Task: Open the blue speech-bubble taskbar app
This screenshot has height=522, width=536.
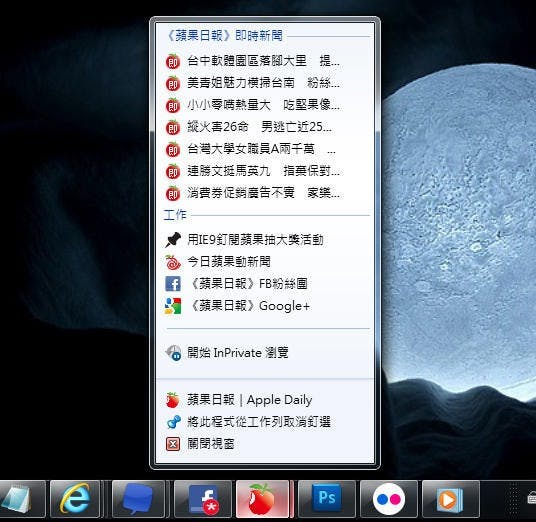Action: [138, 499]
